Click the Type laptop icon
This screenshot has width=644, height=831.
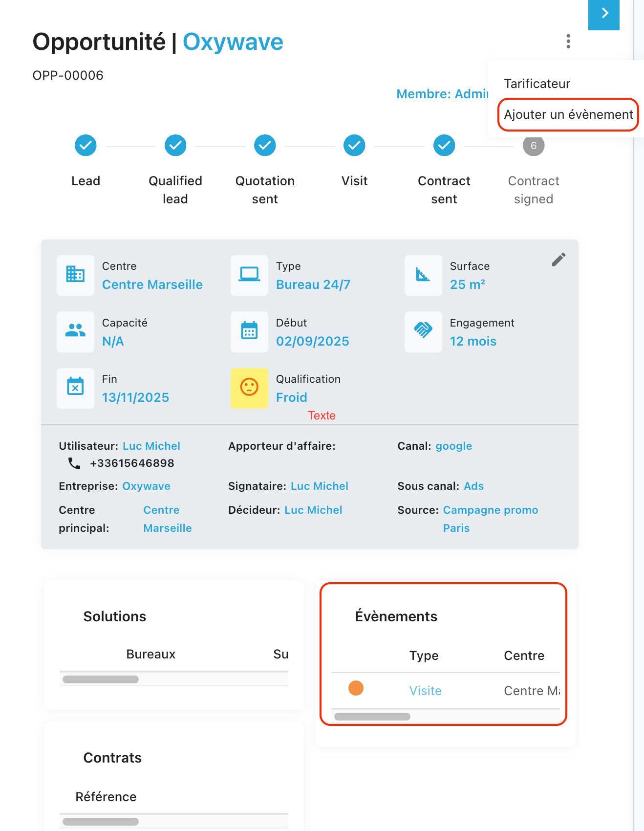(x=249, y=275)
